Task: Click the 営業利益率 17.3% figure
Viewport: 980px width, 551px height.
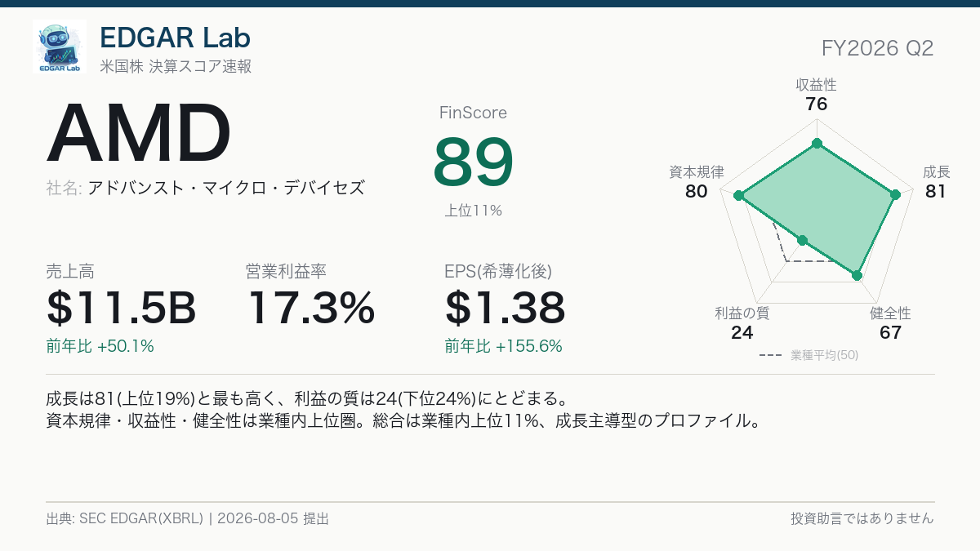Action: (x=310, y=308)
